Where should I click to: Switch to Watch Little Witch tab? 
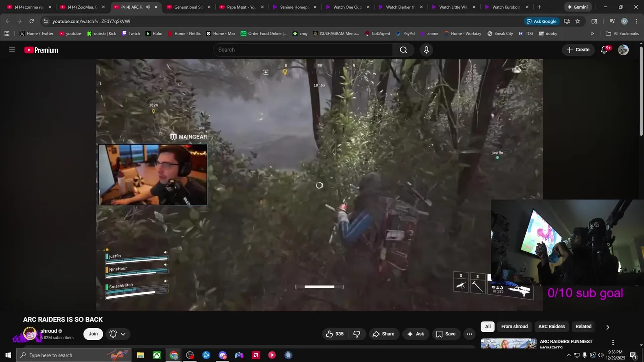point(453,7)
